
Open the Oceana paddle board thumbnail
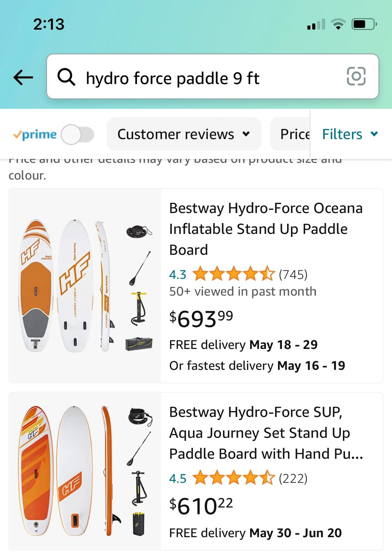85,286
